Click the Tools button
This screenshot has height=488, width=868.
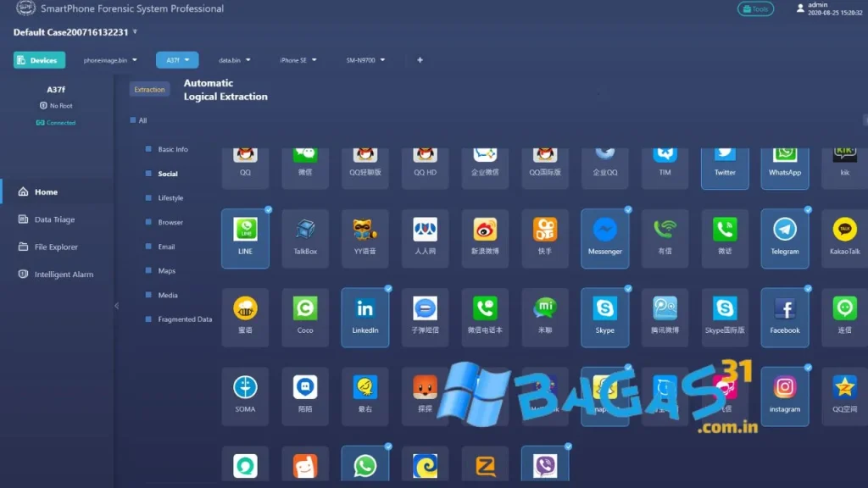[755, 9]
